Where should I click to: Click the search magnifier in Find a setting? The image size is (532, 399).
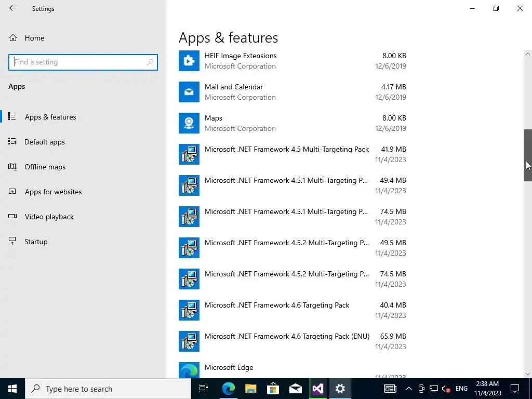click(150, 62)
